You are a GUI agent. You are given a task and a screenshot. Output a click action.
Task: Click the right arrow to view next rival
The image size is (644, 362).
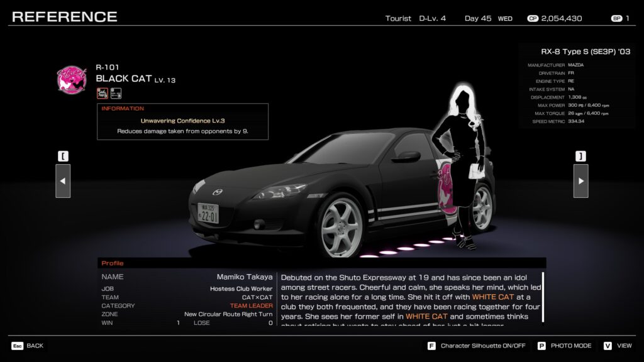pos(580,181)
